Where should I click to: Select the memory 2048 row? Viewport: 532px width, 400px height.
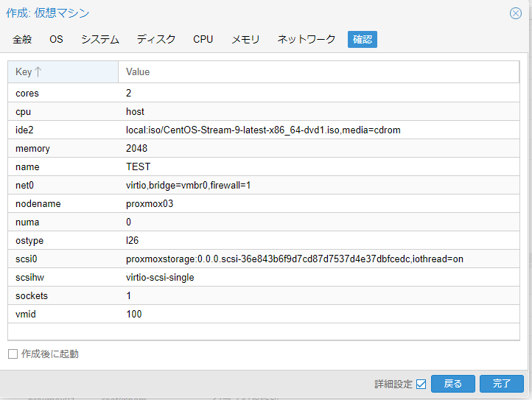click(263, 149)
